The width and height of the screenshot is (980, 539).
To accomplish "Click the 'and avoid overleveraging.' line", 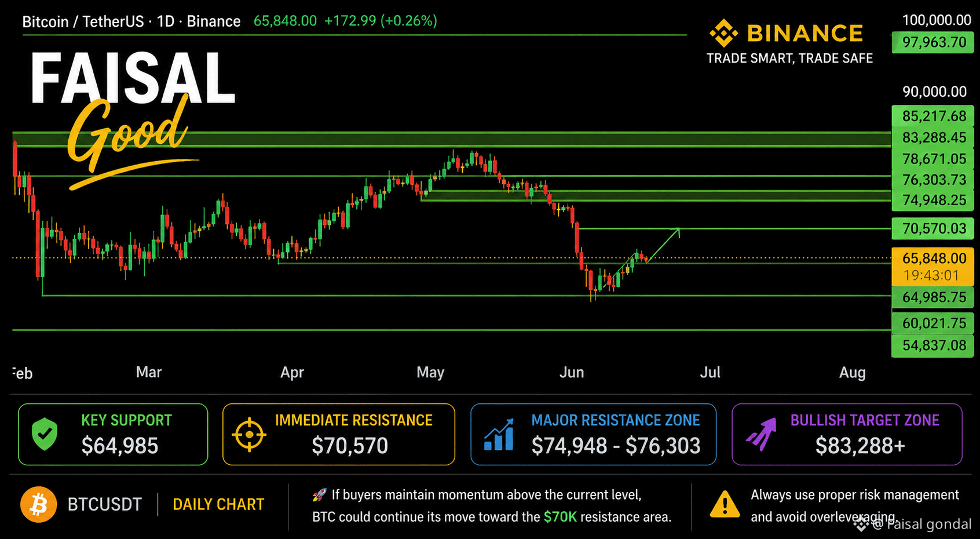I will pyautogui.click(x=824, y=517).
